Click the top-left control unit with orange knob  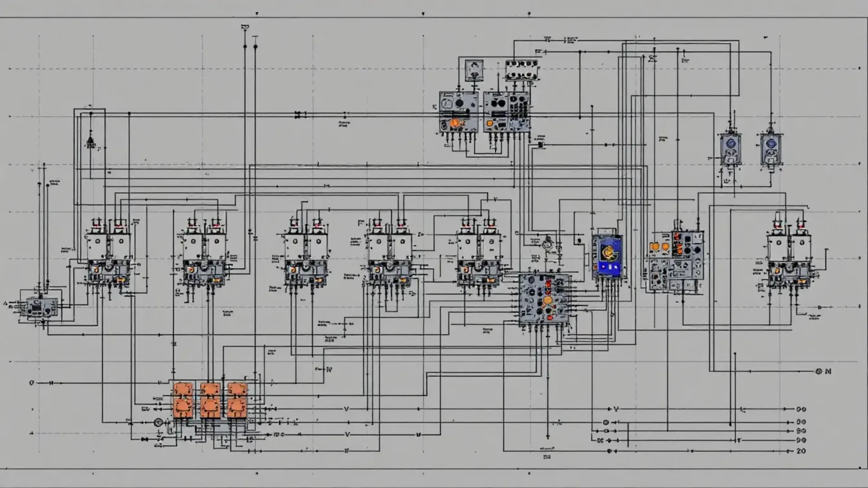tap(459, 112)
